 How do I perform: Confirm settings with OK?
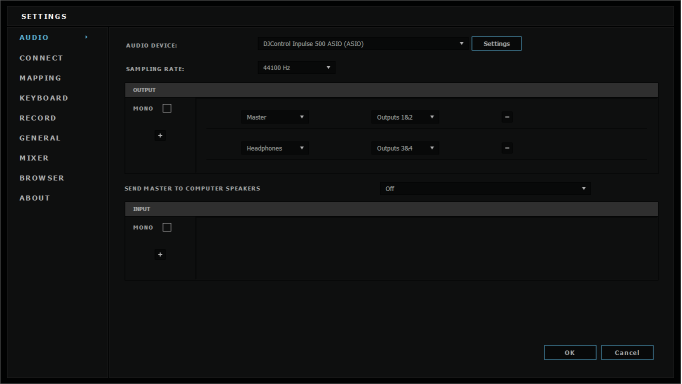570,352
